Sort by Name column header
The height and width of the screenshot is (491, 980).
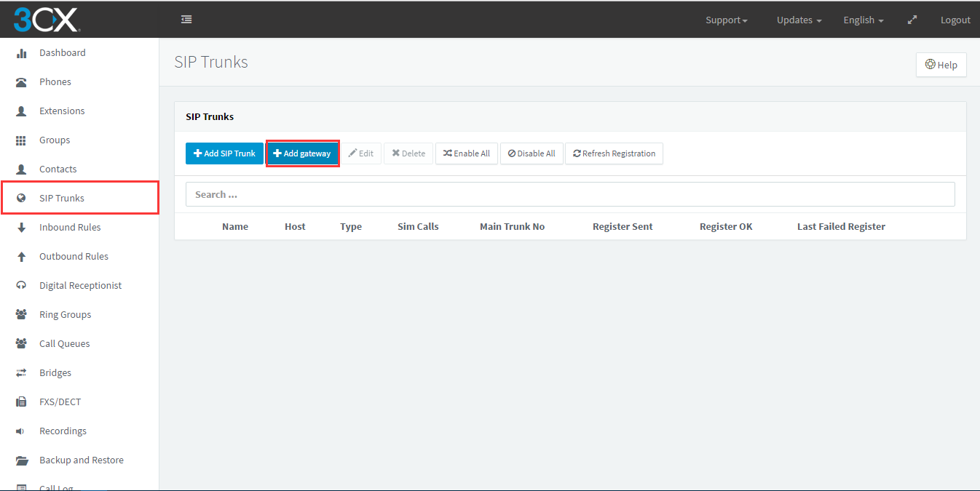[235, 227]
